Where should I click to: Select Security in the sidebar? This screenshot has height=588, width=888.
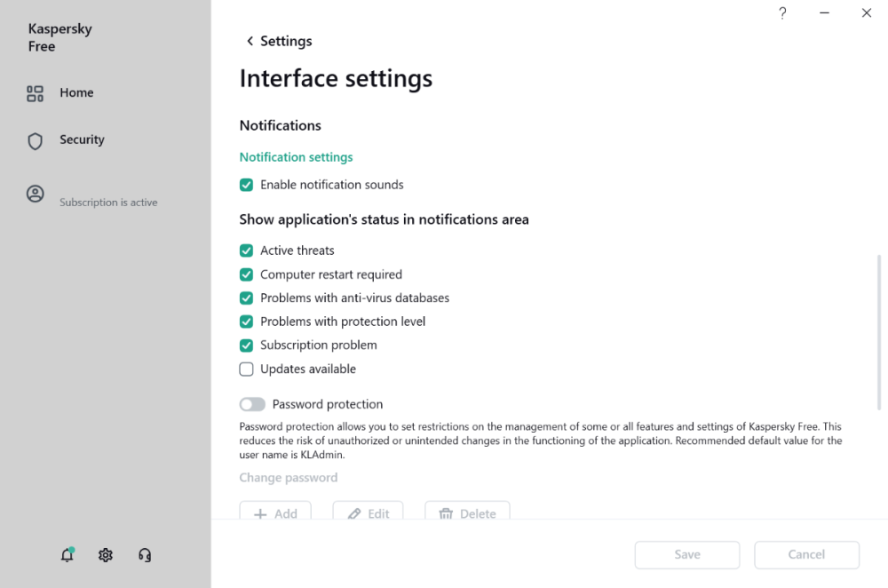[x=82, y=139]
